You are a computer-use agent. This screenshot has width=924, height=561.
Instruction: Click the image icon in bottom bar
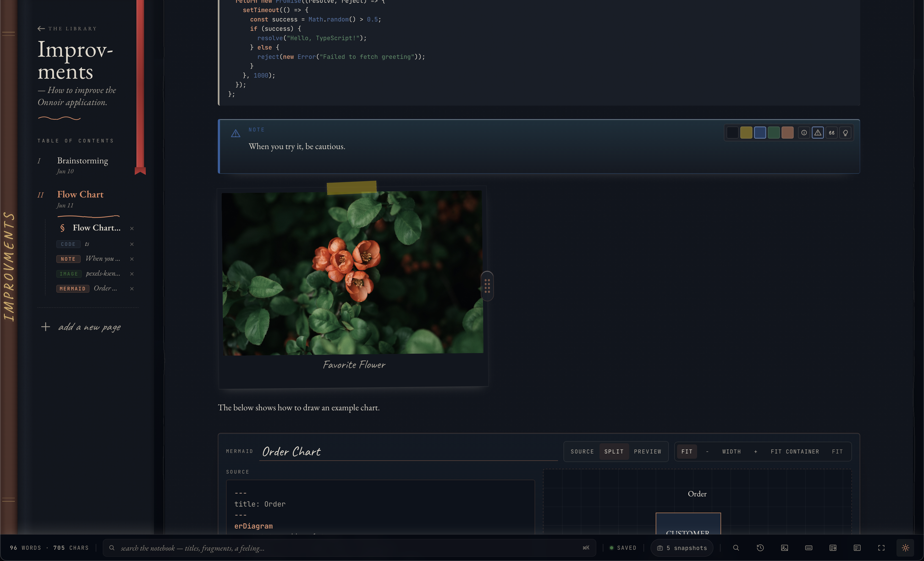(x=785, y=548)
